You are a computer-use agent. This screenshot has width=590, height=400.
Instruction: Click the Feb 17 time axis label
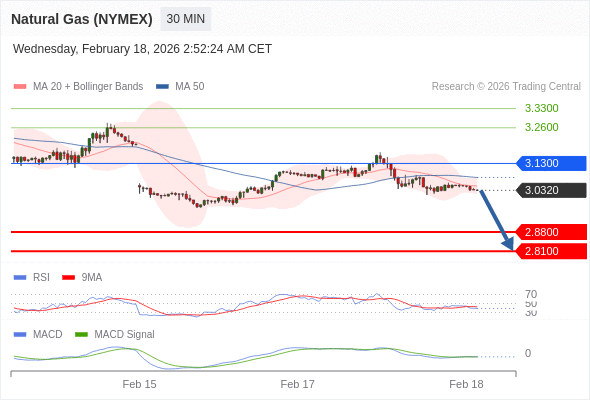pyautogui.click(x=297, y=384)
